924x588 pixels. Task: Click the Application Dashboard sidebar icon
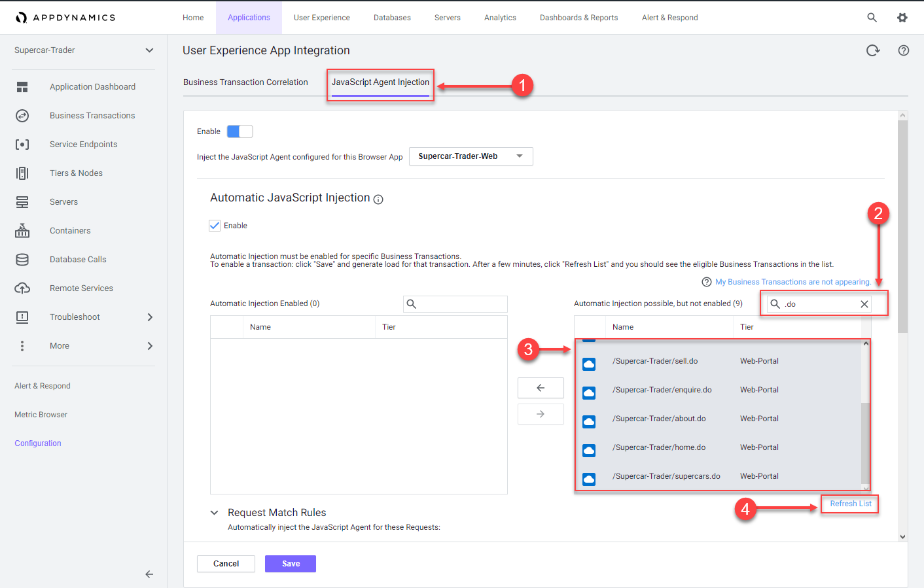22,87
